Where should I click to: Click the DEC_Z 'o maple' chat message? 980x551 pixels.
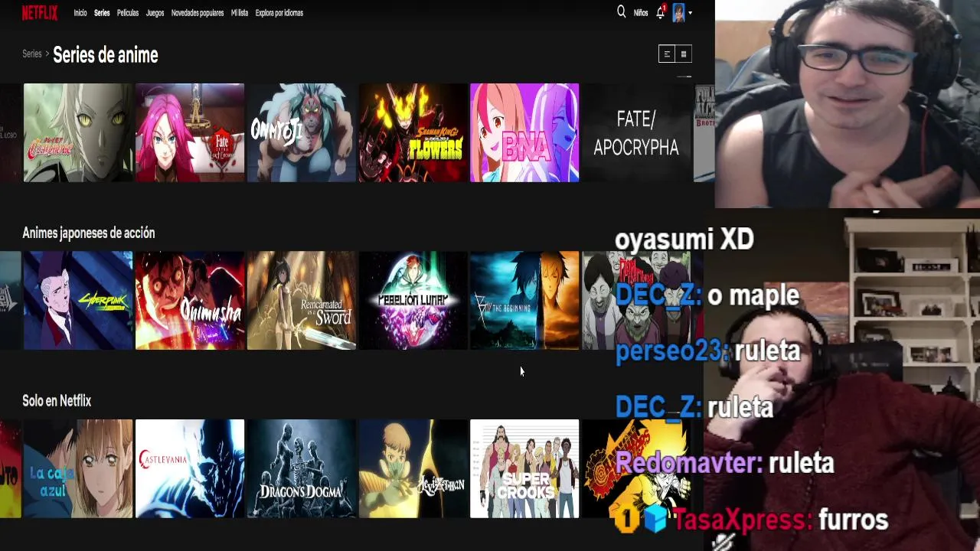coord(707,295)
